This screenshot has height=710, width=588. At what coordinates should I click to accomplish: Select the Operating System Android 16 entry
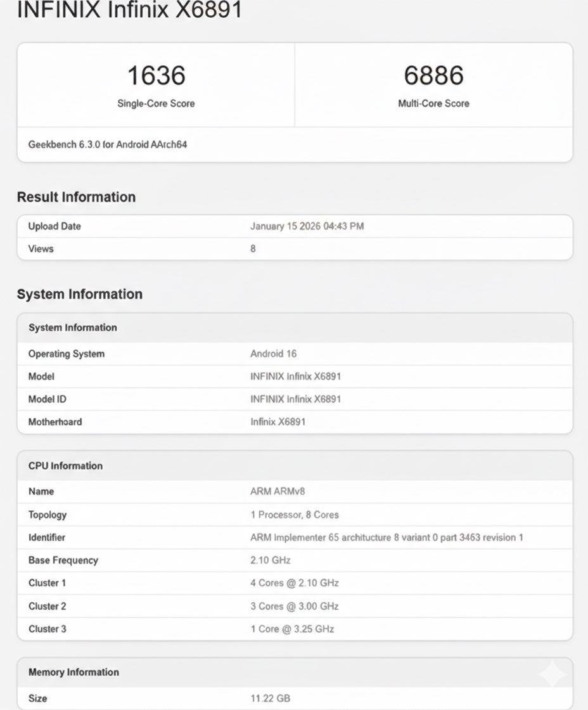coord(273,354)
